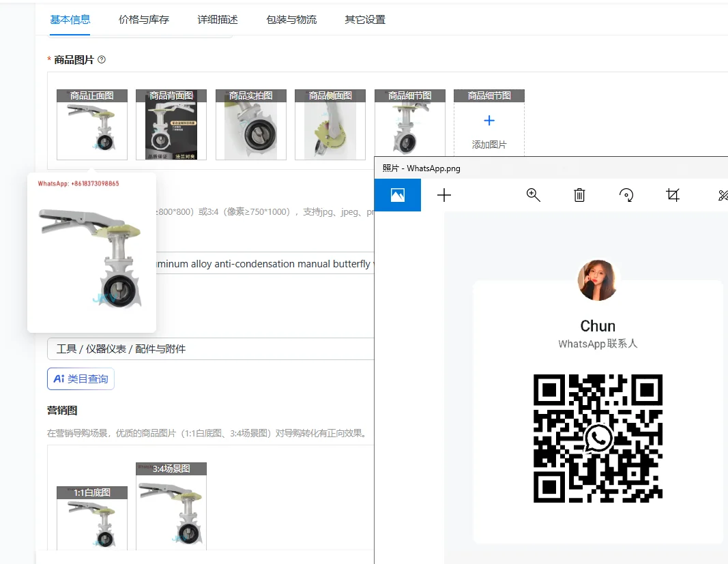Click the plus icon to add picture

point(489,121)
